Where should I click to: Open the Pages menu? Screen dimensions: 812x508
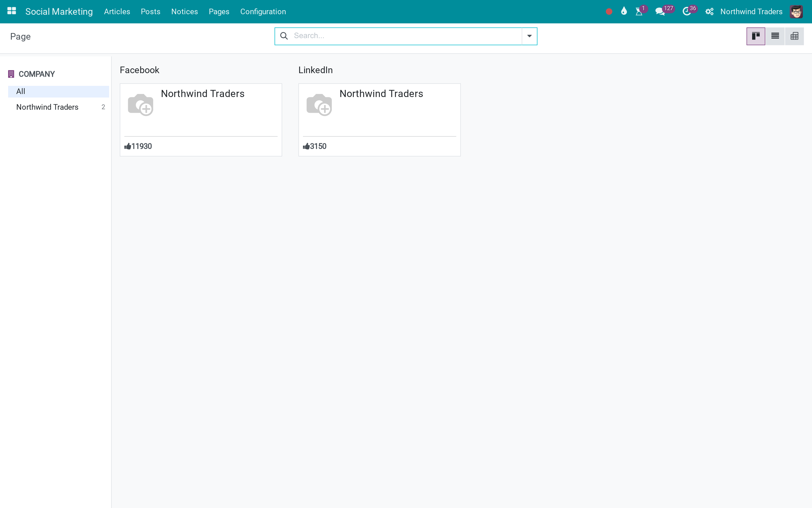(219, 12)
